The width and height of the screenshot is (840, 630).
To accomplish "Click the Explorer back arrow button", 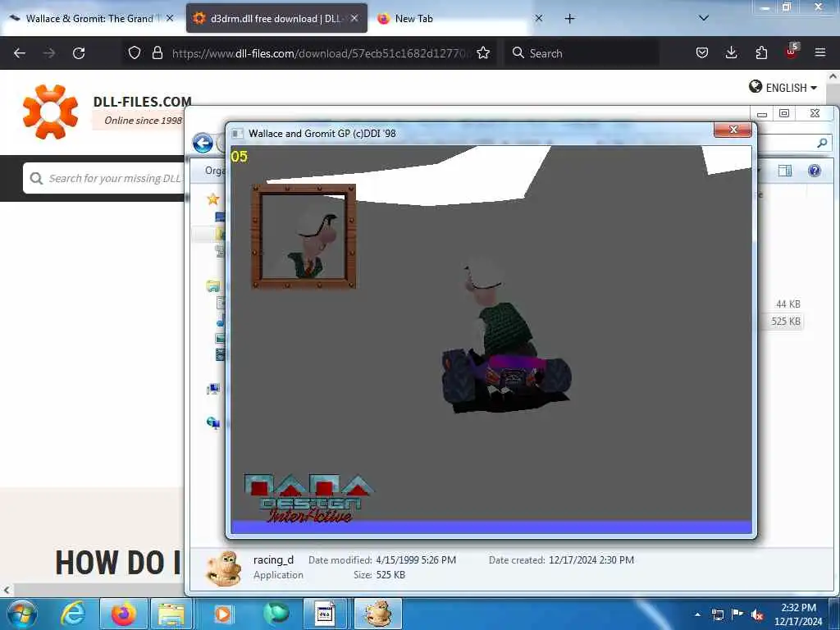I will click(x=203, y=143).
